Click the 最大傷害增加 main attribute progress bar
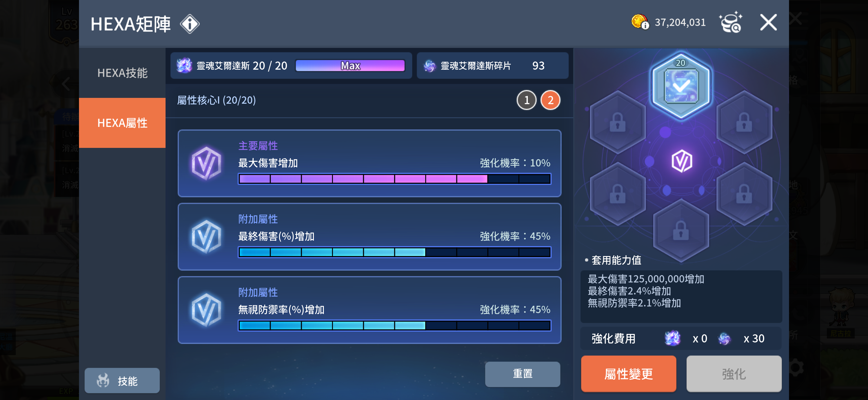This screenshot has width=868, height=400. pyautogui.click(x=395, y=179)
